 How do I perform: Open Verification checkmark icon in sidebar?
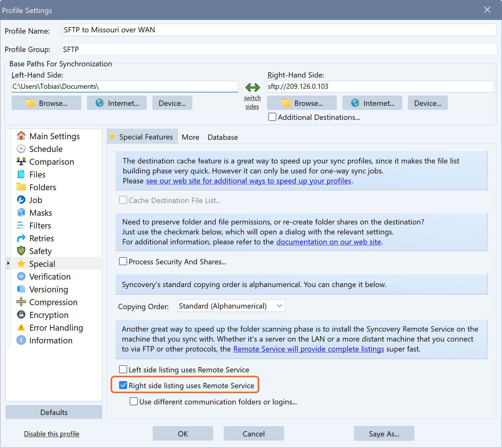tap(21, 276)
